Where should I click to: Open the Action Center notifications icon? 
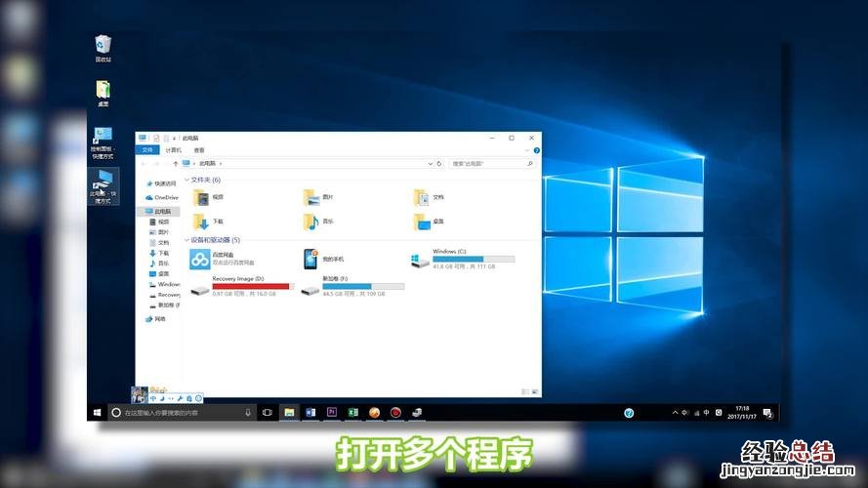coord(767,413)
